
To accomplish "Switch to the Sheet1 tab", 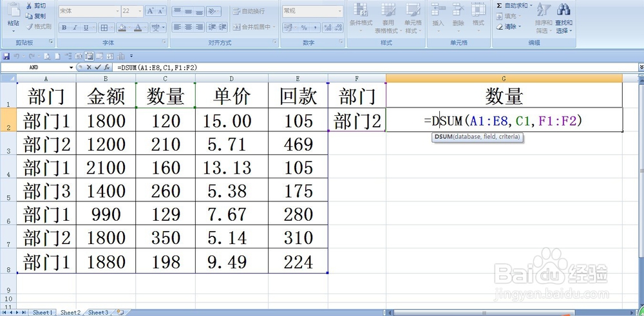I will 43,312.
